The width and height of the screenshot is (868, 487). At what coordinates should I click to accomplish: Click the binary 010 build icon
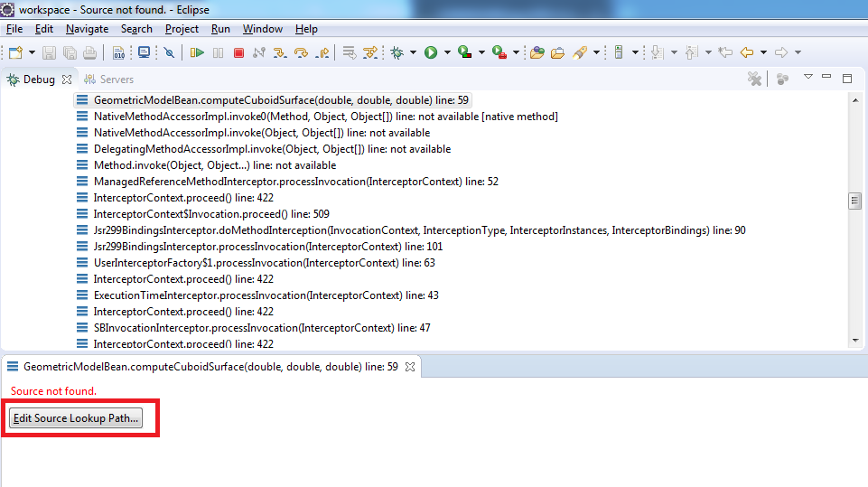pos(118,52)
